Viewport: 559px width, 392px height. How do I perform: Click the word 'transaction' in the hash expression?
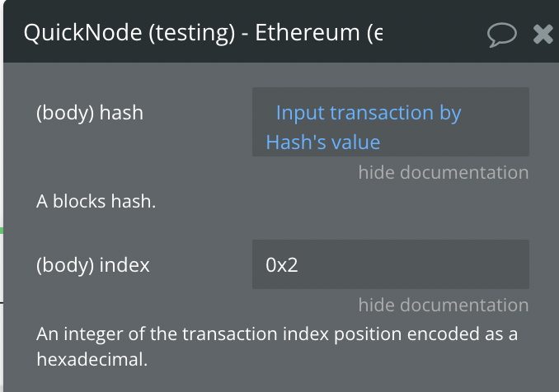click(382, 113)
